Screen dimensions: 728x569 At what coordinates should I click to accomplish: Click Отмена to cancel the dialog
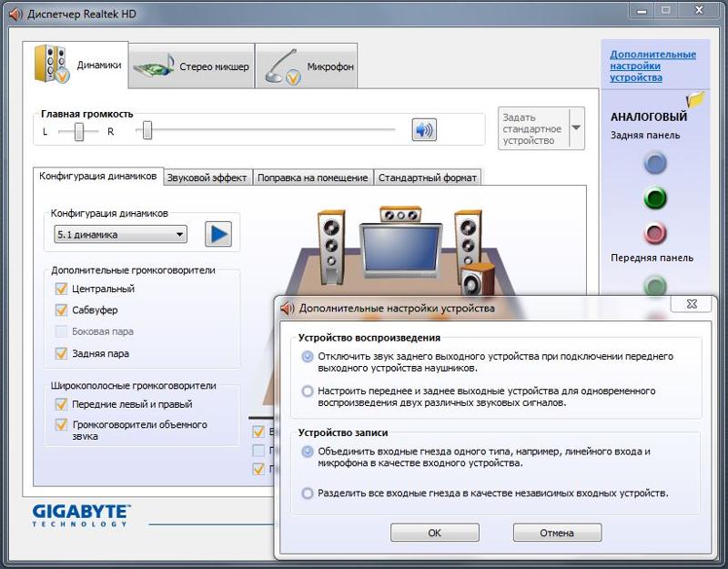(x=557, y=533)
